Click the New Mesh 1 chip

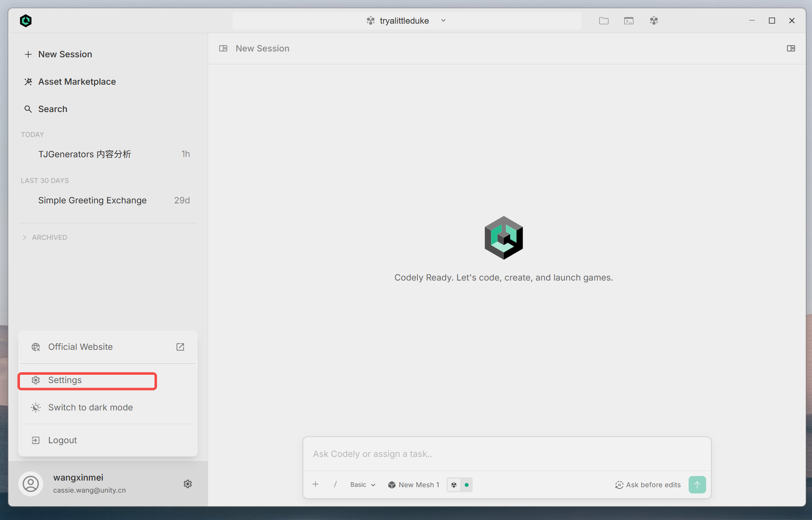coord(414,485)
